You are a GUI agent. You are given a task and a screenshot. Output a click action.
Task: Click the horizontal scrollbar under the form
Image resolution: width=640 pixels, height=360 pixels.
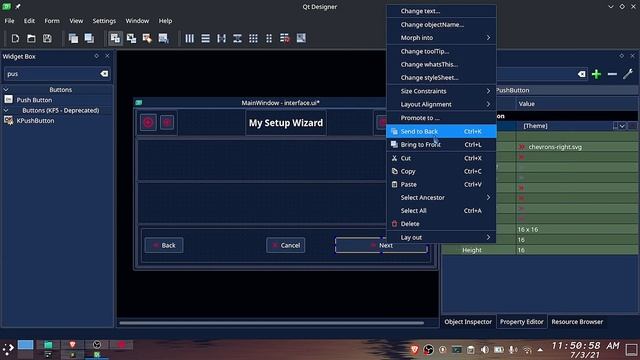pyautogui.click(x=271, y=323)
